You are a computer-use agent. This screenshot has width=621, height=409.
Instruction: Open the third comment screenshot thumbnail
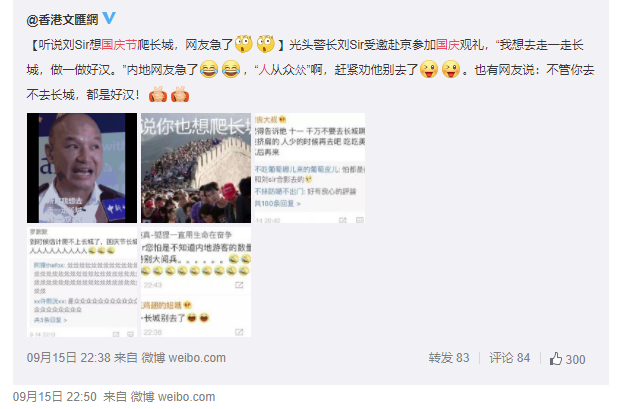point(310,168)
